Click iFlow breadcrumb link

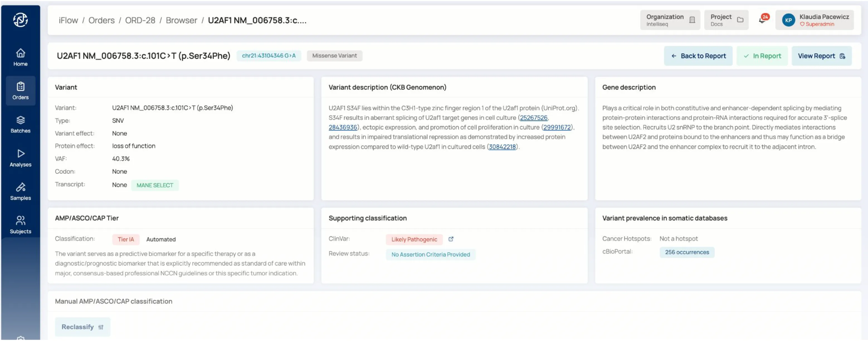(69, 20)
